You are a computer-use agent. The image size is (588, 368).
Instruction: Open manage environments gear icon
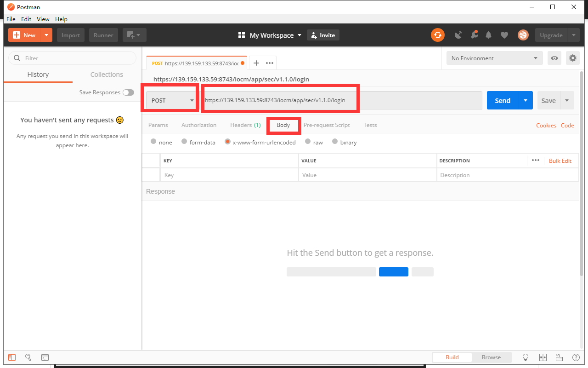point(572,58)
